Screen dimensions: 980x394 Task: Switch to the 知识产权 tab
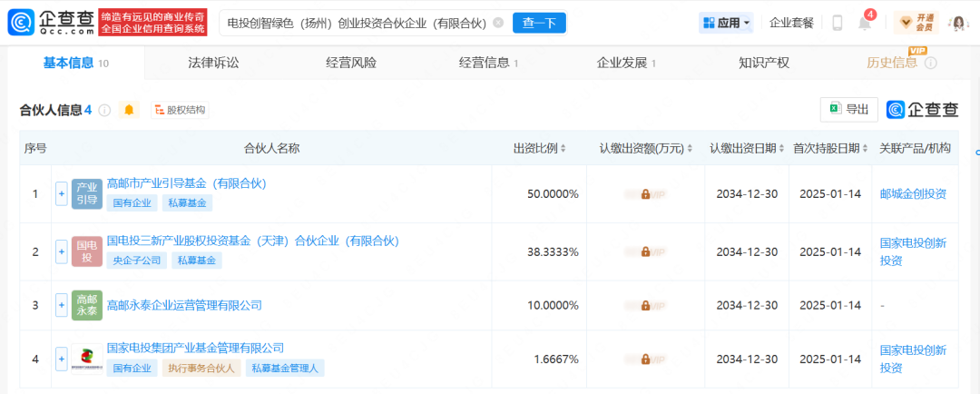pos(763,63)
